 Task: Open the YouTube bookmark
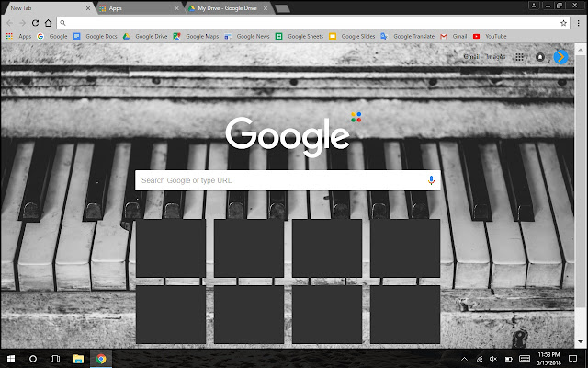[x=490, y=36]
